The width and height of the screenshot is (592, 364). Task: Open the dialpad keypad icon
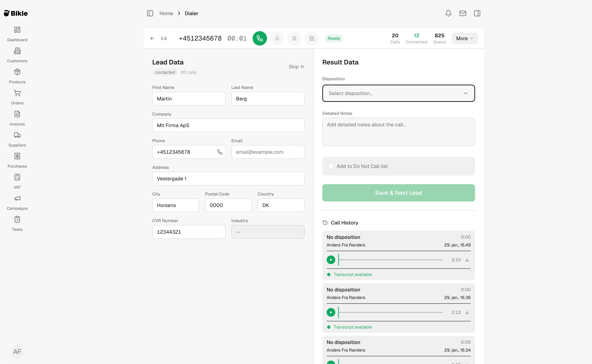tap(311, 38)
